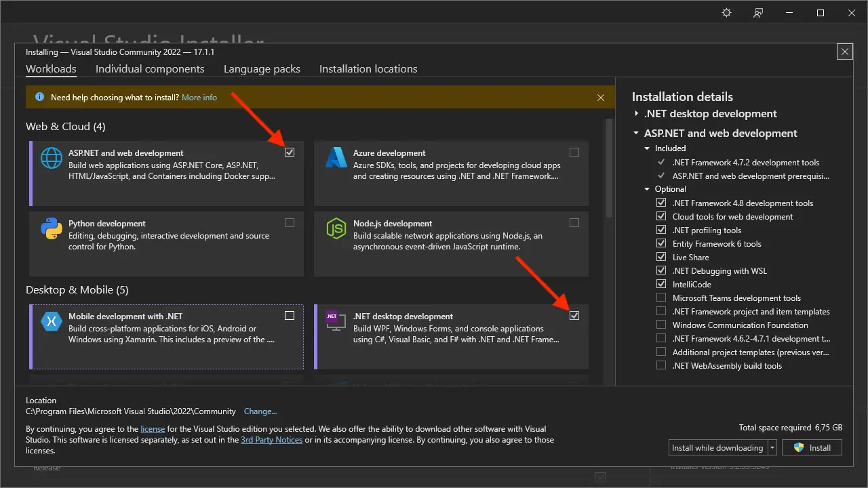Check .NET Framework project and item templates
Viewport: 868px width, 488px height.
[661, 312]
